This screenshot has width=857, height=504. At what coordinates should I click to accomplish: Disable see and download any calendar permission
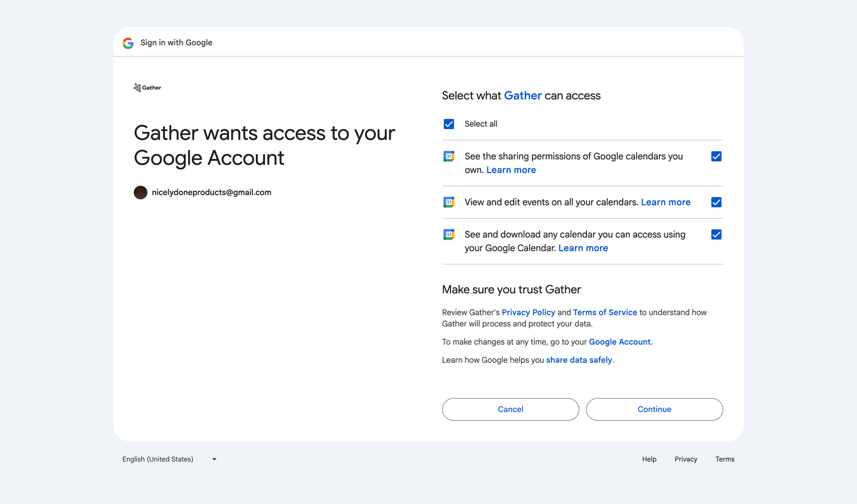pyautogui.click(x=716, y=234)
